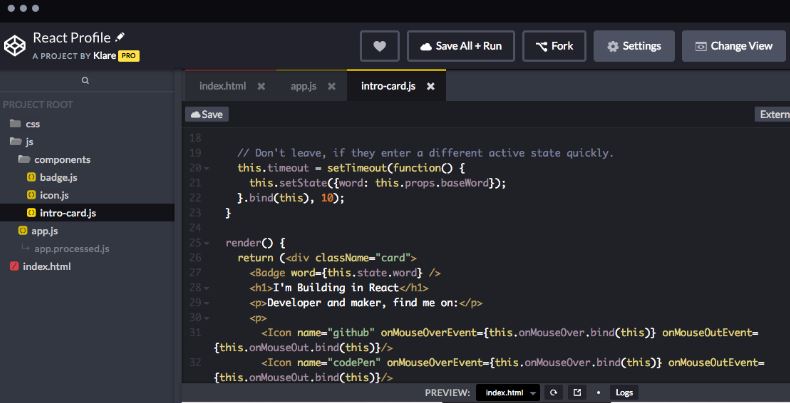
Task: Open preview in new window icon
Action: click(577, 392)
